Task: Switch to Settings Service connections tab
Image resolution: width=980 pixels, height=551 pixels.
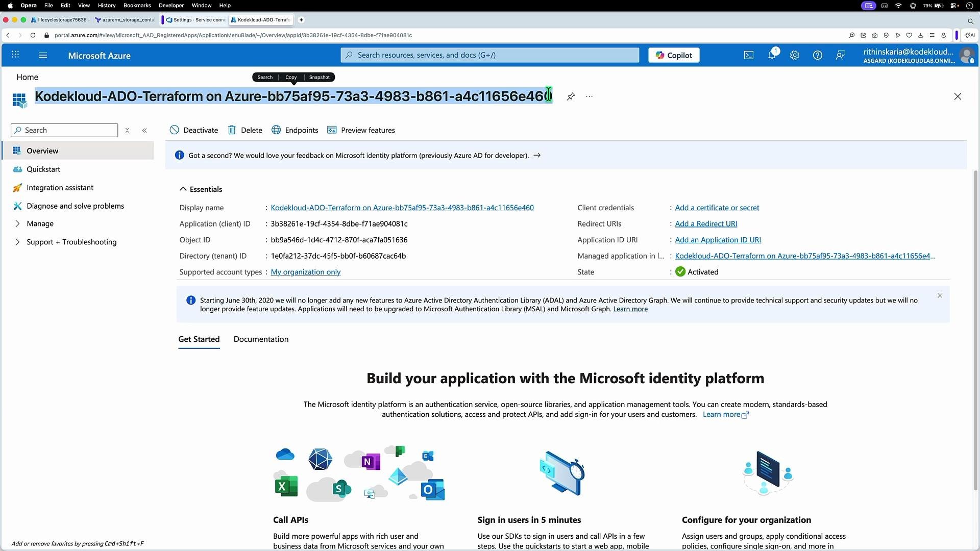Action: [195, 20]
